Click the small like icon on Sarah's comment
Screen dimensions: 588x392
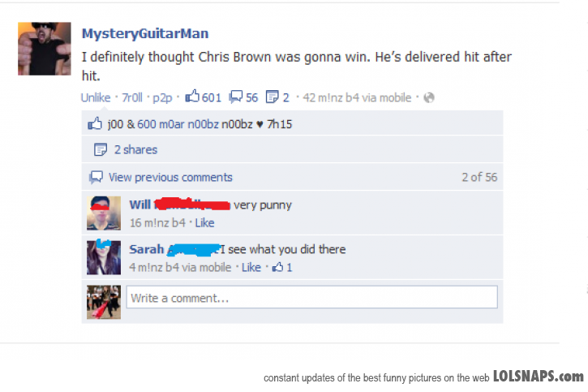click(277, 267)
